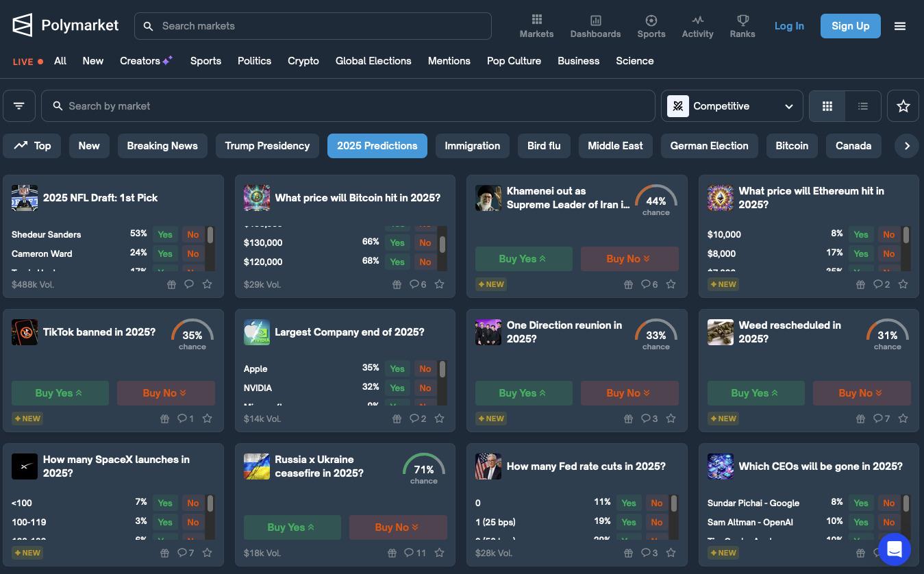Open the support chat bubble
The image size is (924, 574).
tap(895, 549)
